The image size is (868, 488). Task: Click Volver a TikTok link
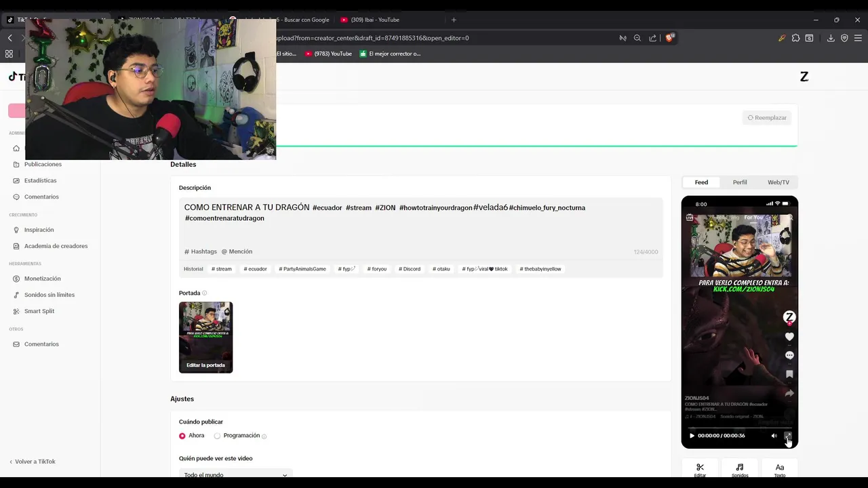point(33,462)
